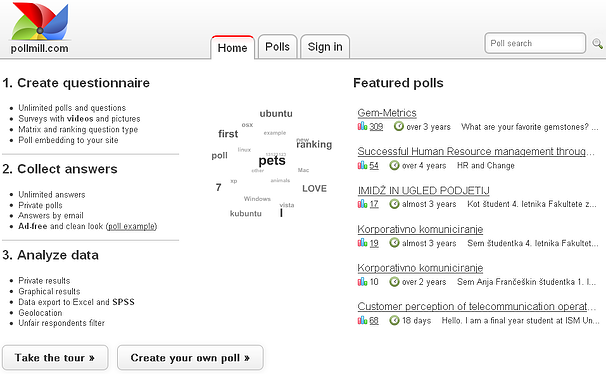This screenshot has width=606, height=374.
Task: Switch to the Polls tab
Action: 277,47
